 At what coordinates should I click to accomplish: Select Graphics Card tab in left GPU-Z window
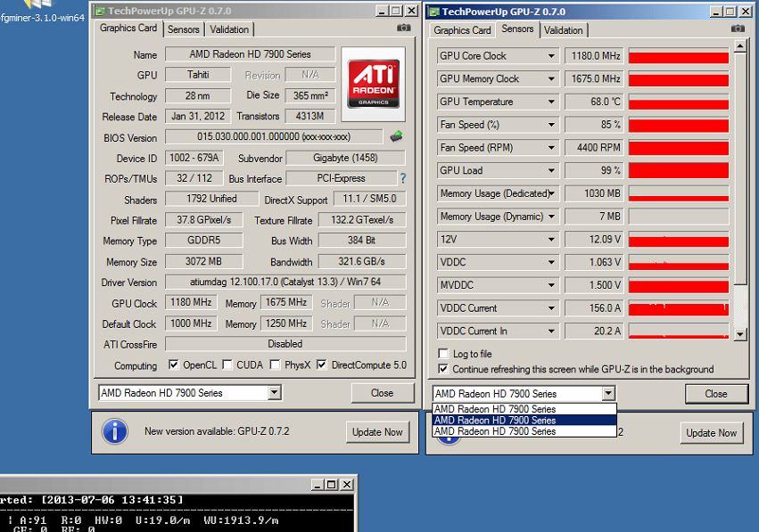tap(128, 28)
